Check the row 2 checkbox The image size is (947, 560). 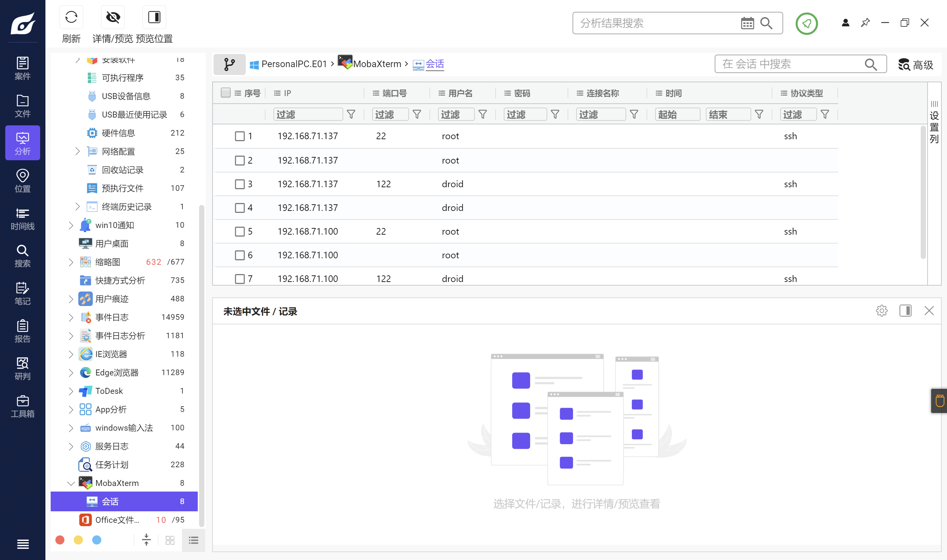(240, 160)
